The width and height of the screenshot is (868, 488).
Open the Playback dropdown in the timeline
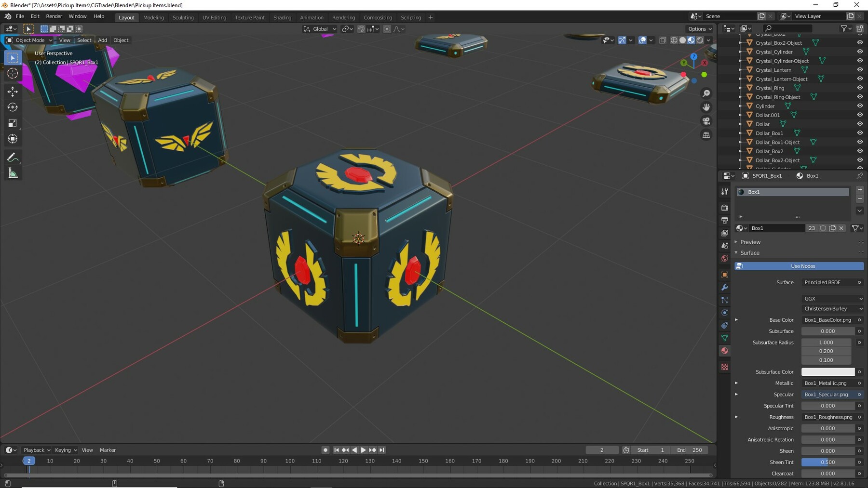click(36, 449)
